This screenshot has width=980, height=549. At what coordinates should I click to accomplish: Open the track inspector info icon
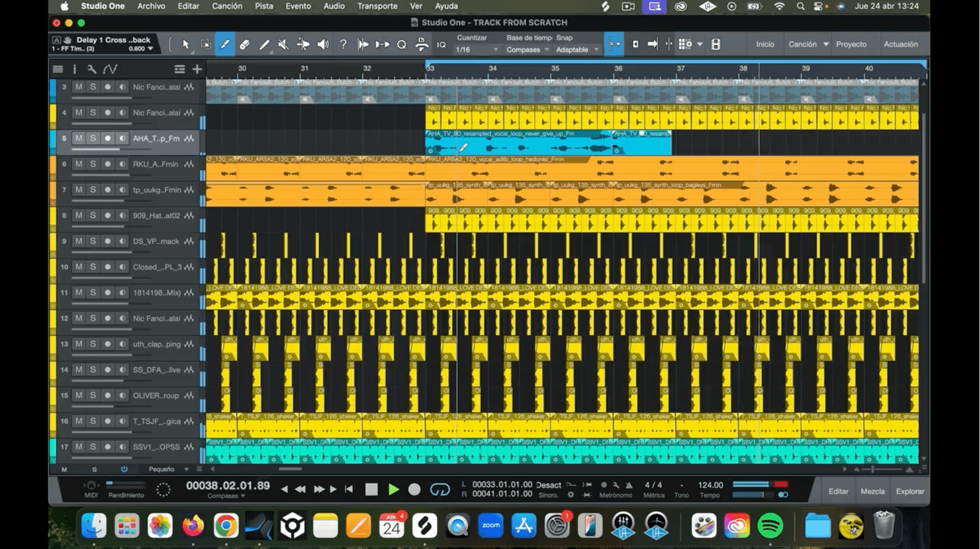(74, 69)
